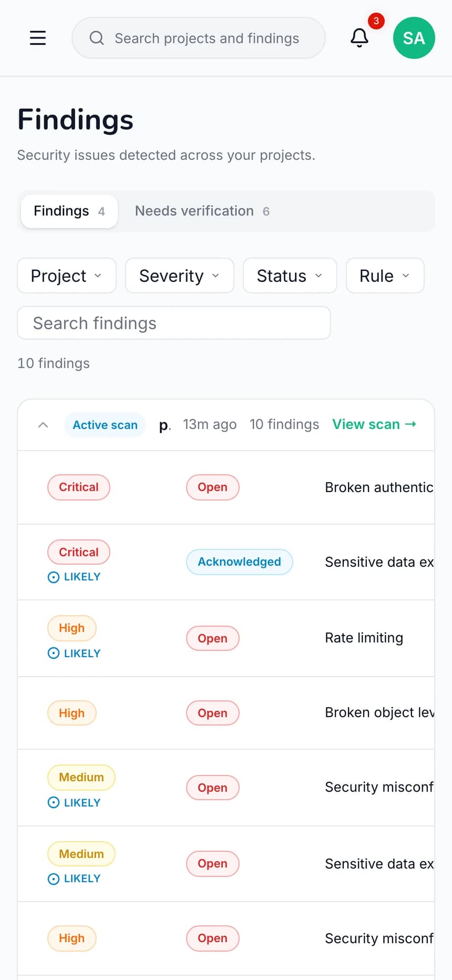The image size is (452, 980).
Task: Collapse the active scan group chevron
Action: (x=44, y=425)
